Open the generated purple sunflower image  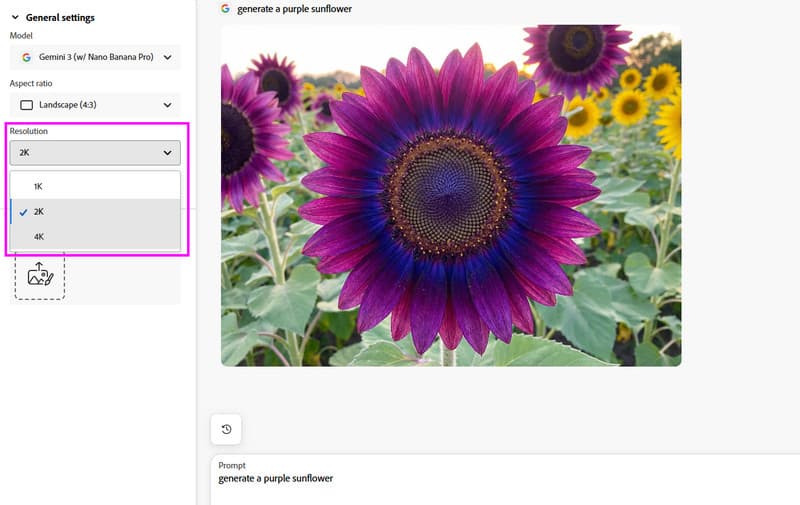[450, 195]
